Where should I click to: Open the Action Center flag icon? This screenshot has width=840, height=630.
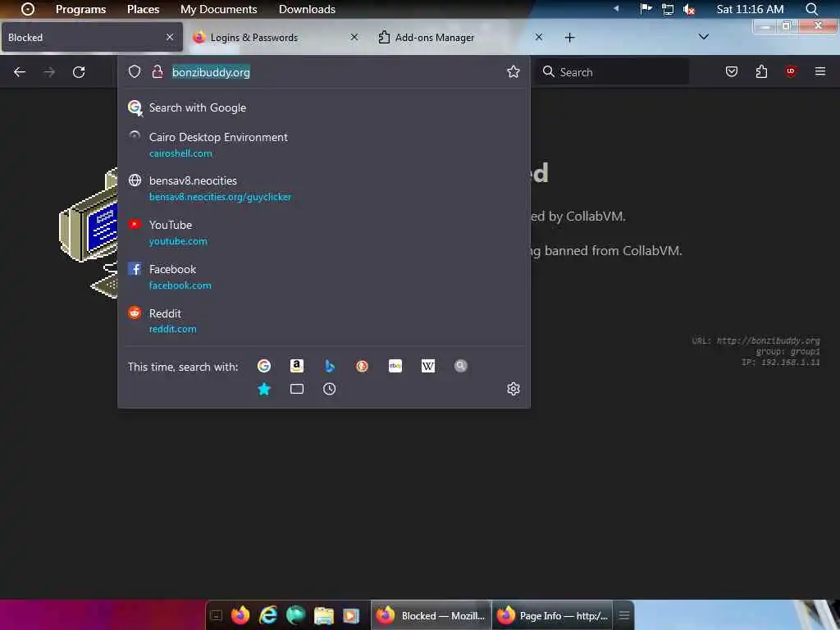coord(646,8)
